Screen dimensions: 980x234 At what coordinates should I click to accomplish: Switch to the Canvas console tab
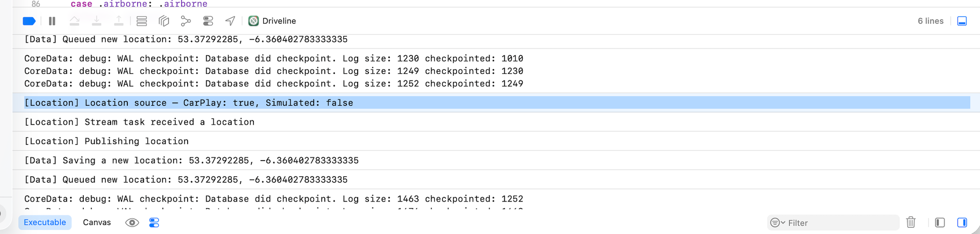point(97,222)
